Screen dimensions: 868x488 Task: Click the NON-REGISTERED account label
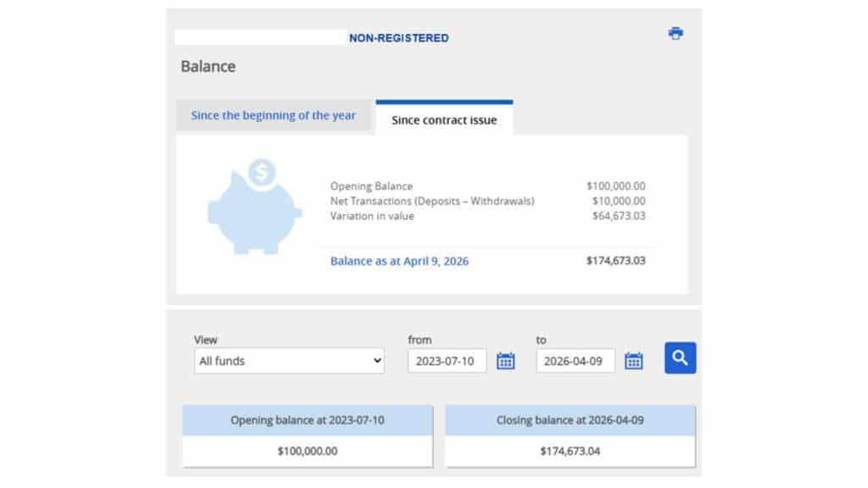click(398, 38)
